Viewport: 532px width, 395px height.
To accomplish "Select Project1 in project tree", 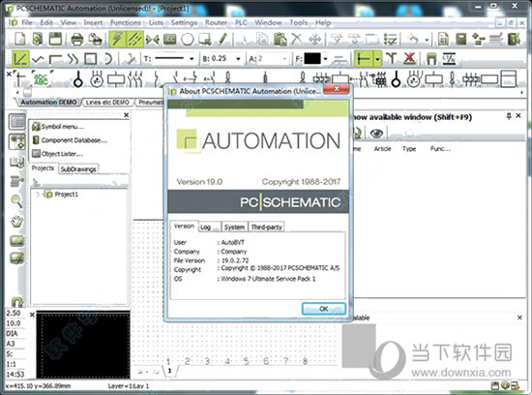I will pos(67,195).
